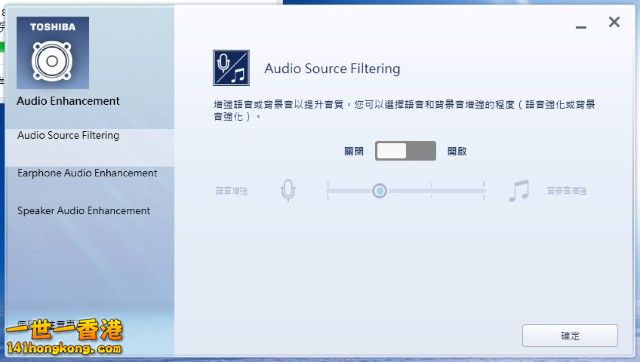
Task: Click the Toshiba speaker logo icon
Action: pos(53,53)
